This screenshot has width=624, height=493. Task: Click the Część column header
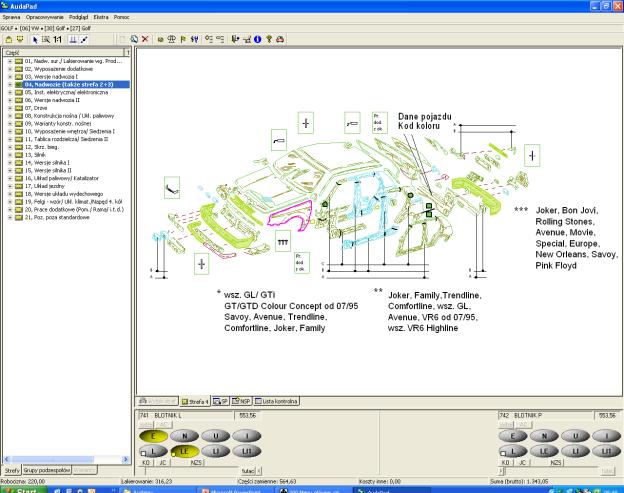tap(64, 53)
